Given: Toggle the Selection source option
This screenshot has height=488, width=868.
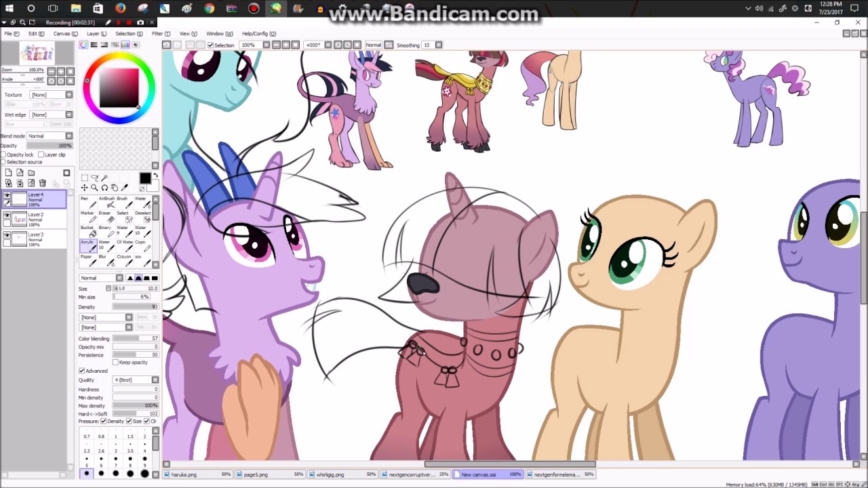Looking at the screenshot, I should point(3,162).
